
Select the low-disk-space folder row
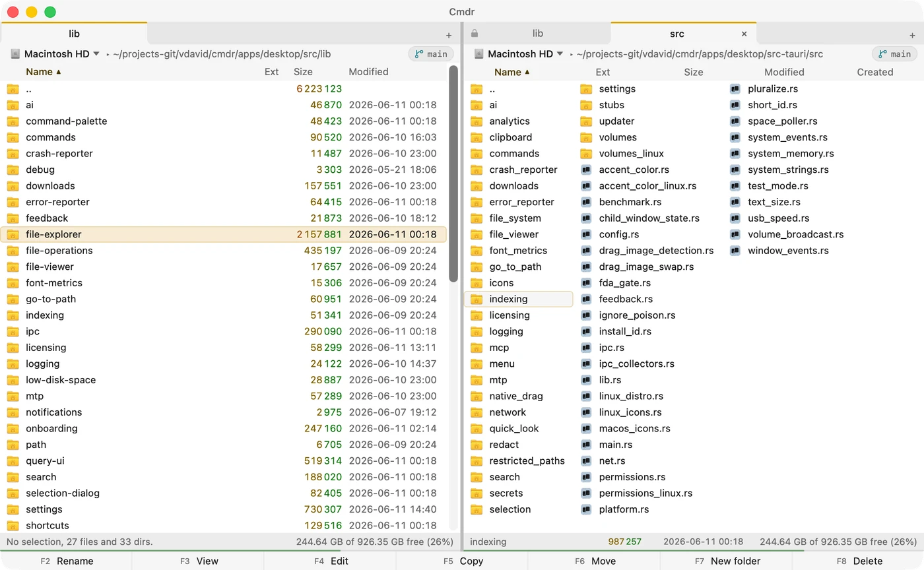(x=223, y=380)
